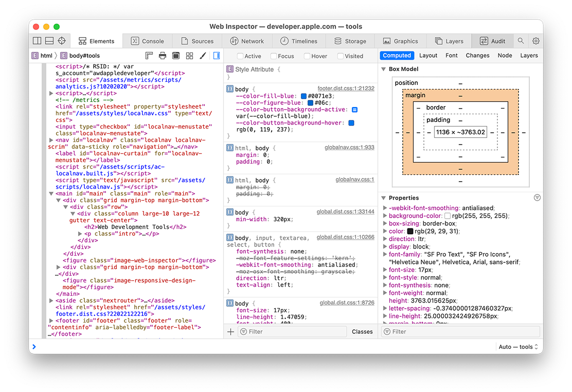Dock inspector to side of window

37,41
